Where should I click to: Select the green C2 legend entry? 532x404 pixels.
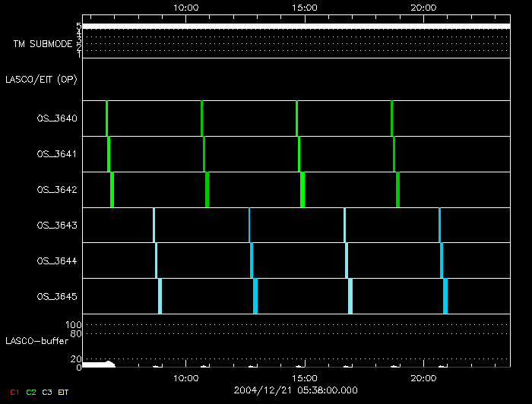coord(31,392)
